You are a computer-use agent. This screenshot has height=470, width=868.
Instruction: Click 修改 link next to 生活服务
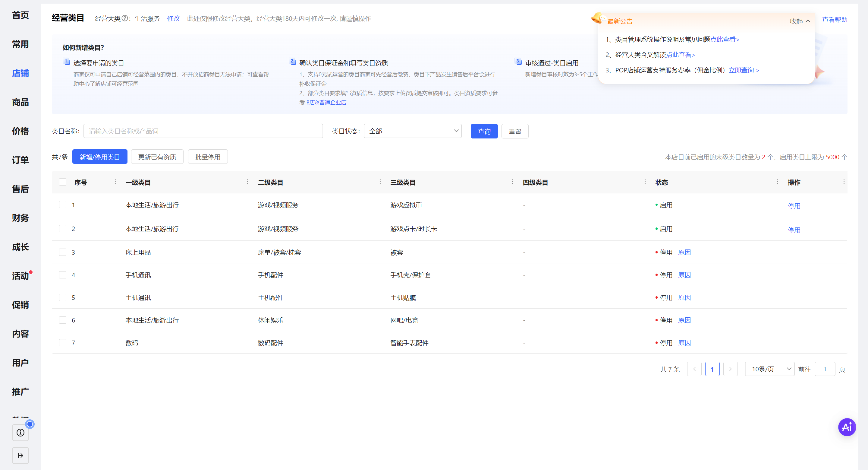point(173,18)
